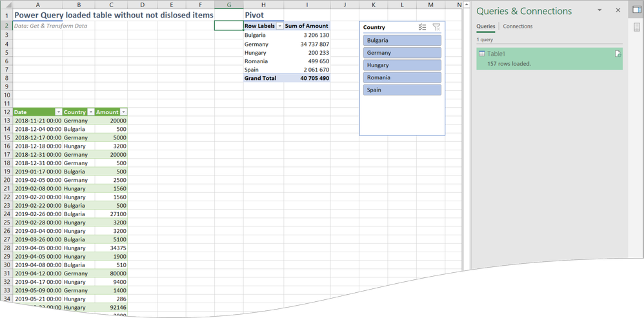This screenshot has width=644, height=318.
Task: Filter slicer by Germany
Action: pyautogui.click(x=402, y=52)
